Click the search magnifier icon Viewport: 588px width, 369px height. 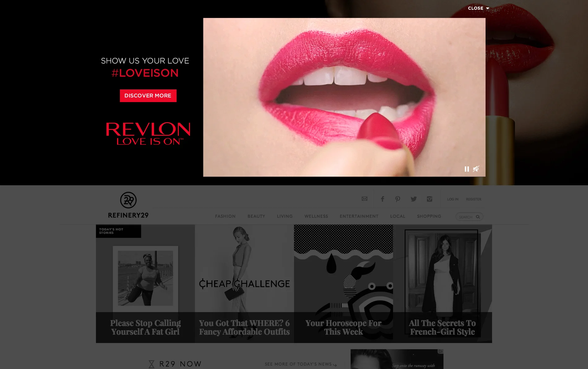(x=478, y=217)
